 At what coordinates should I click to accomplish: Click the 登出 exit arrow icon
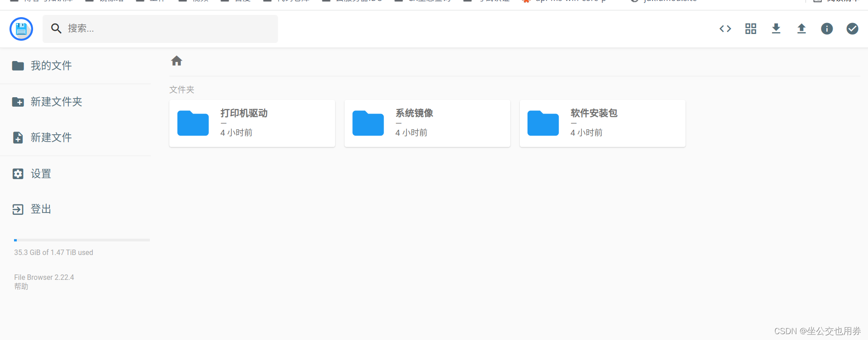(x=18, y=209)
